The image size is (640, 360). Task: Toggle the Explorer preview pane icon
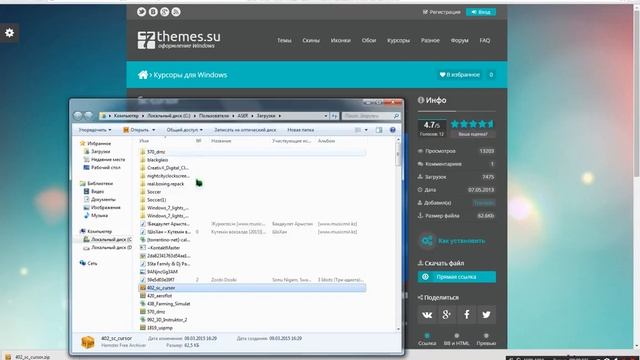(x=379, y=130)
